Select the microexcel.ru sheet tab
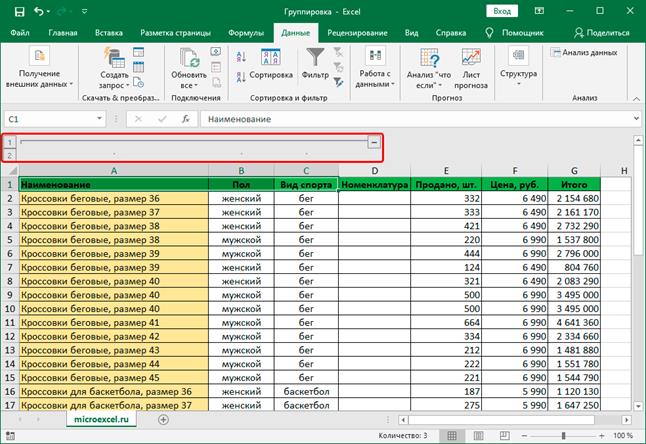This screenshot has width=646, height=444. click(x=101, y=419)
